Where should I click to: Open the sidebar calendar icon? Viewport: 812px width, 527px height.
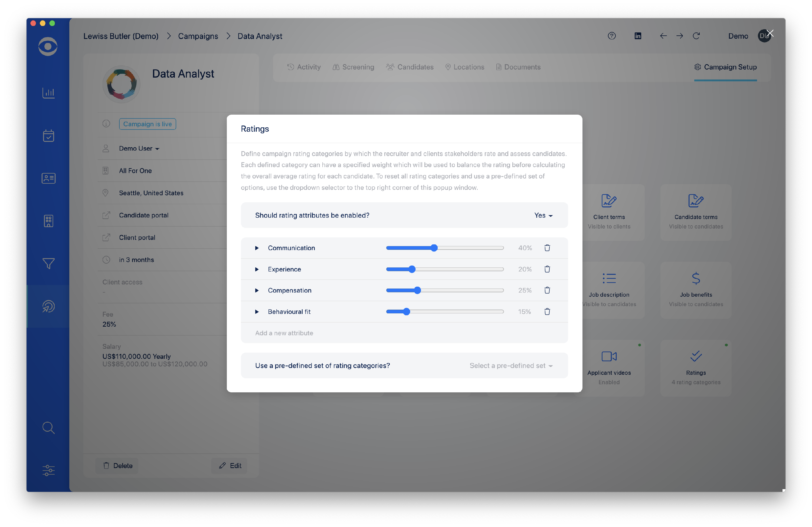tap(48, 136)
